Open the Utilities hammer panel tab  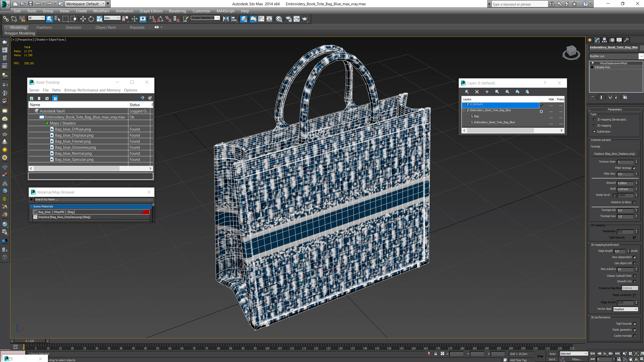[x=627, y=40]
